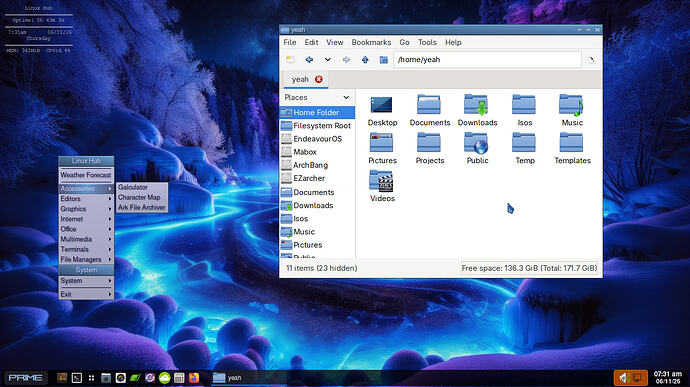Click the display icon in the tray
This screenshot has width=690, height=387.
(637, 378)
